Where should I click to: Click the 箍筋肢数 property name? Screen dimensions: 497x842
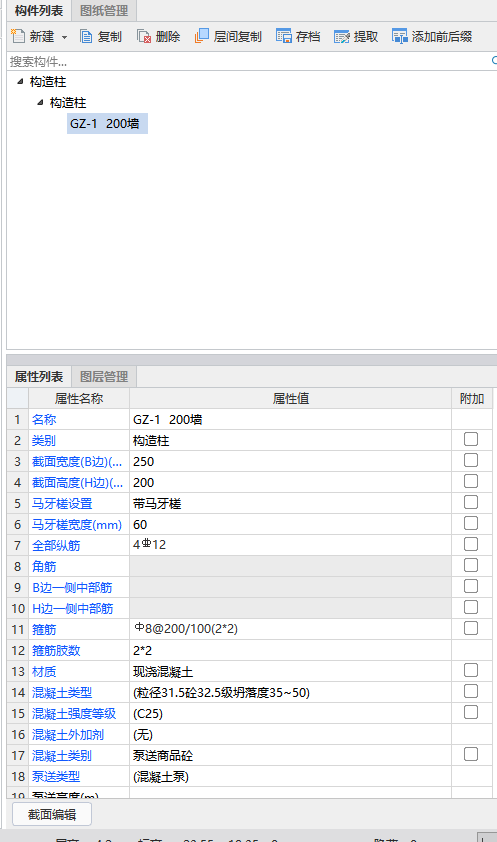coord(56,651)
